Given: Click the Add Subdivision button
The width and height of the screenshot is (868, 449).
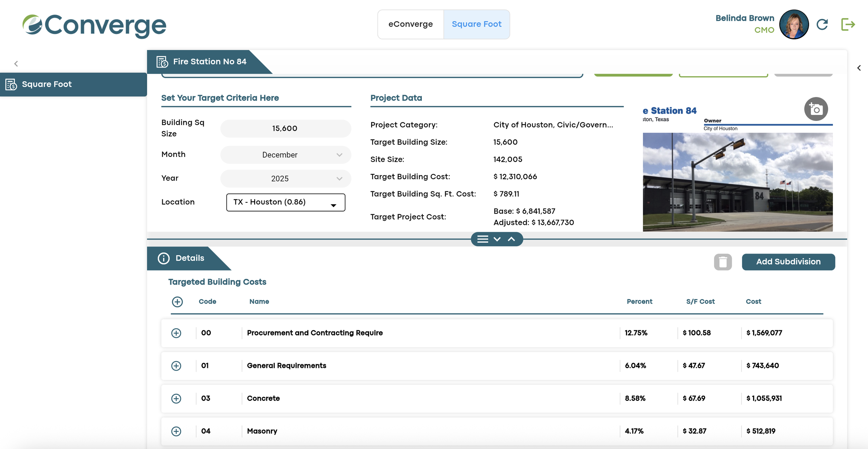Looking at the screenshot, I should pos(788,262).
